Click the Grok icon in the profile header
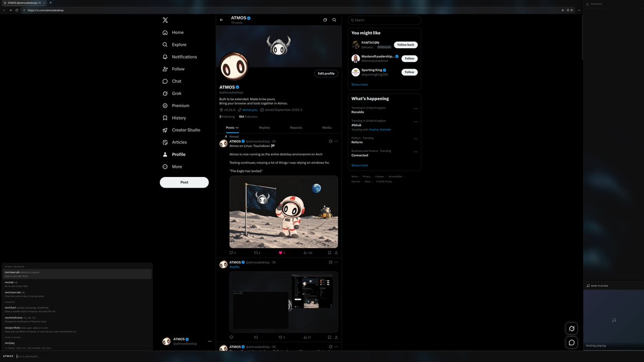Viewport: 644px width, 362px height. coord(325,20)
